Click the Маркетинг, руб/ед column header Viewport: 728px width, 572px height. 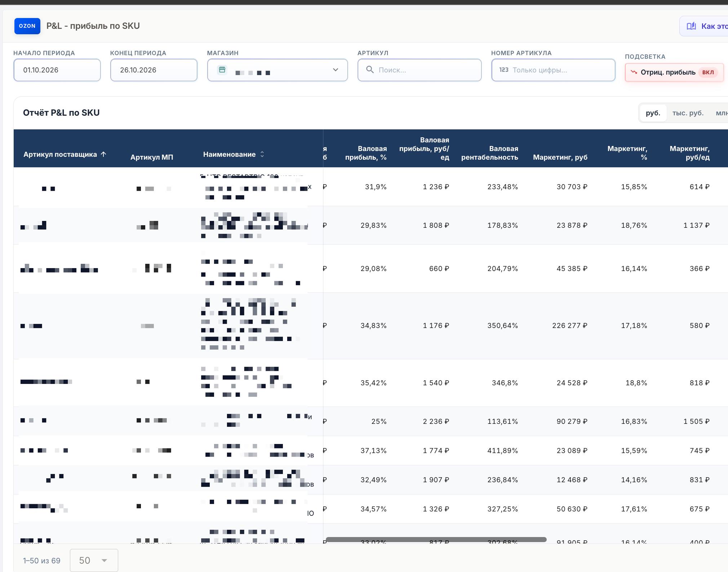[x=689, y=153]
